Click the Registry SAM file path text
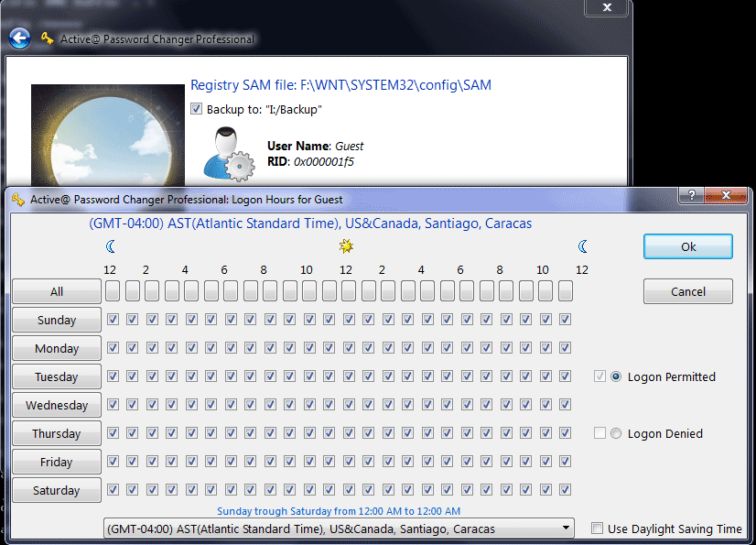 click(340, 85)
